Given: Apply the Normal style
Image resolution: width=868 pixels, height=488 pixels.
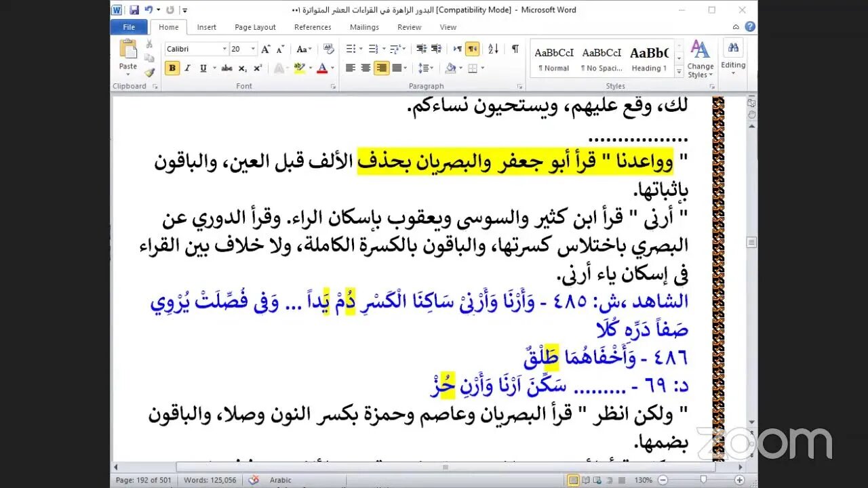Looking at the screenshot, I should point(554,58).
